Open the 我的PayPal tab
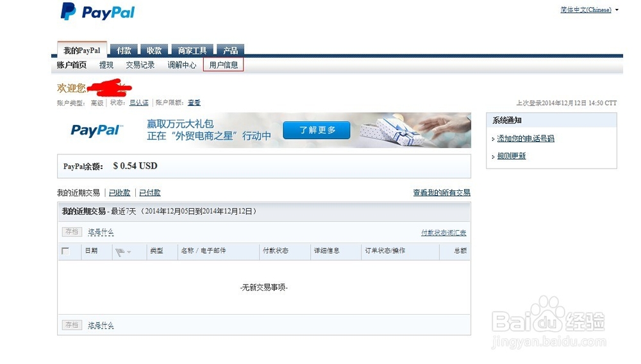The height and width of the screenshot is (364, 641). click(82, 50)
